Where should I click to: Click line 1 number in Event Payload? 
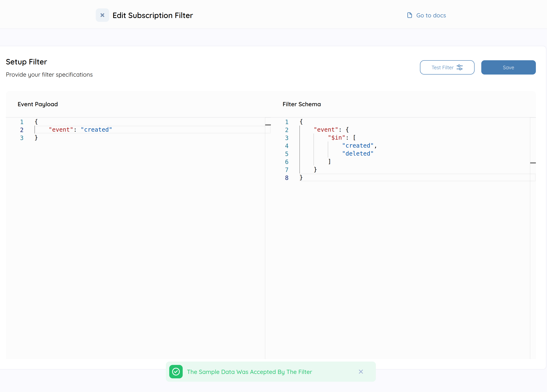22,122
